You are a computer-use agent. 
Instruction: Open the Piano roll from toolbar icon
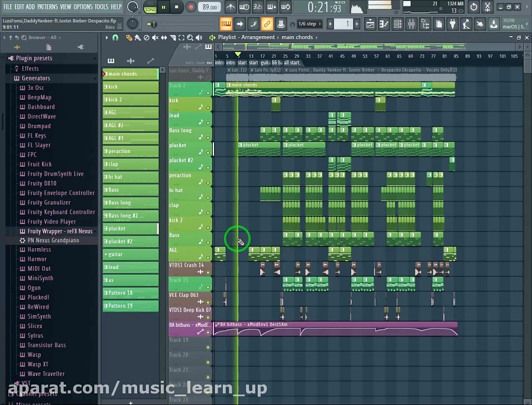[384, 24]
